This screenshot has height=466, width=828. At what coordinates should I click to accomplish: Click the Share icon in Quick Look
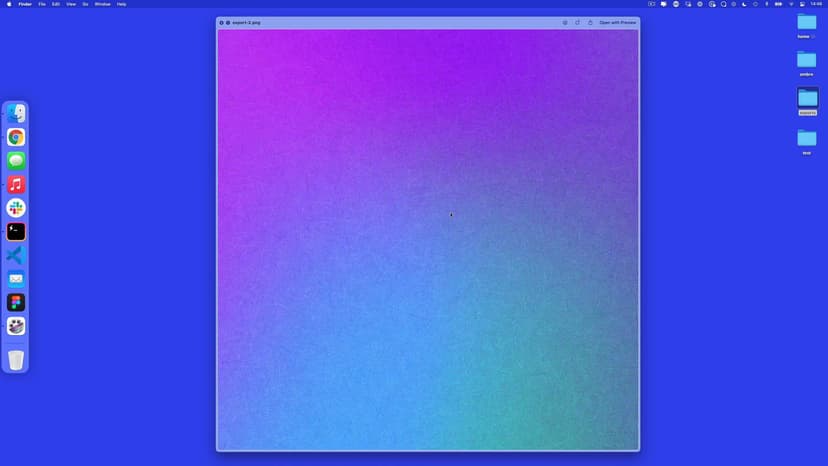click(x=590, y=22)
